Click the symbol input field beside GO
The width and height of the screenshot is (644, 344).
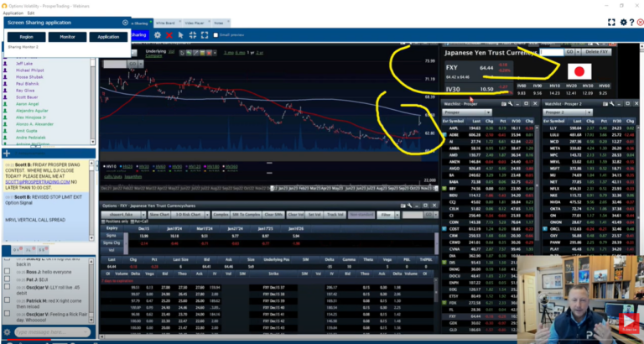coord(549,51)
